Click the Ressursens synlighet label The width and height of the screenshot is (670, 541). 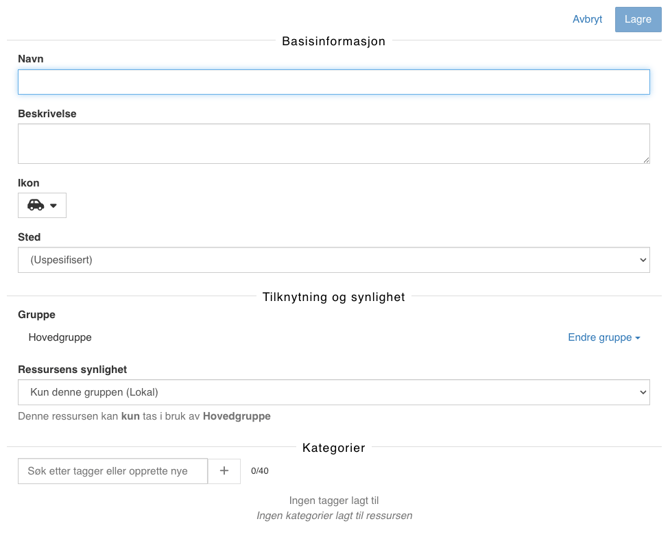72,369
